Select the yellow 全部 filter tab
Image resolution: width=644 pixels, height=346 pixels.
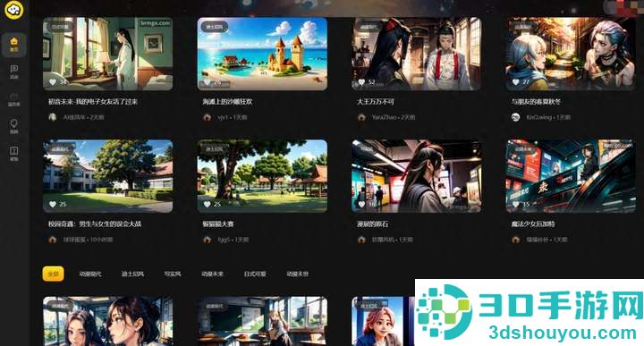coord(53,274)
